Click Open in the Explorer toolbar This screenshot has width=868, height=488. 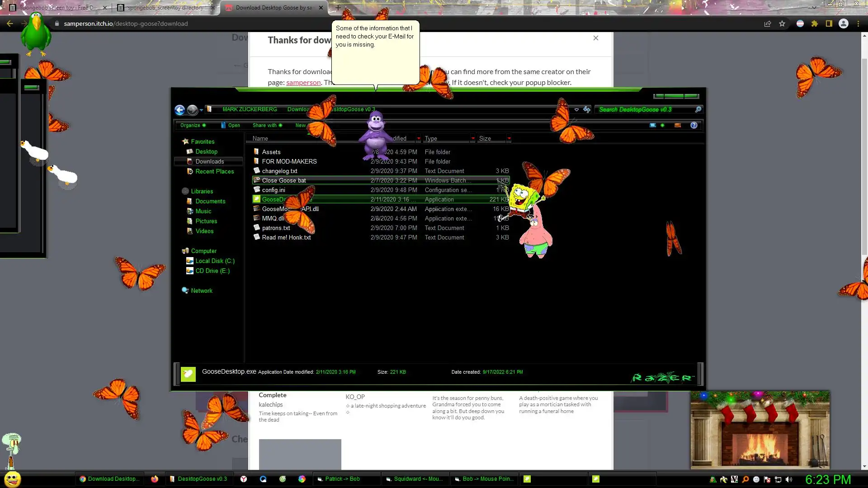tap(233, 125)
